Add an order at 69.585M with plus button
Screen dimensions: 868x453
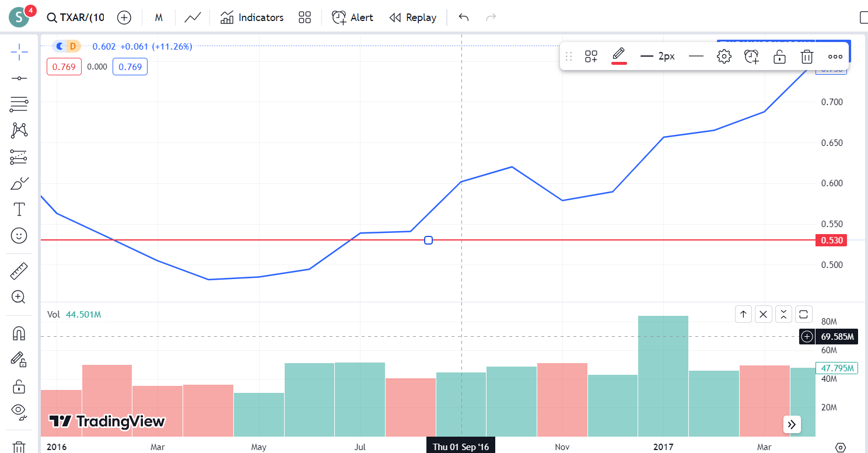[x=807, y=336]
